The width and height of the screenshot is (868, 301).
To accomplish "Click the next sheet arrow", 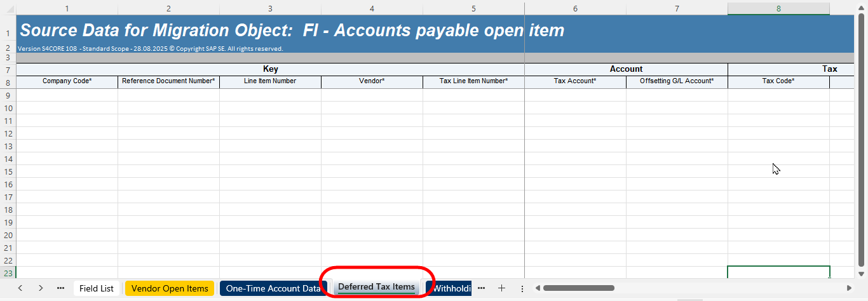I will point(41,288).
